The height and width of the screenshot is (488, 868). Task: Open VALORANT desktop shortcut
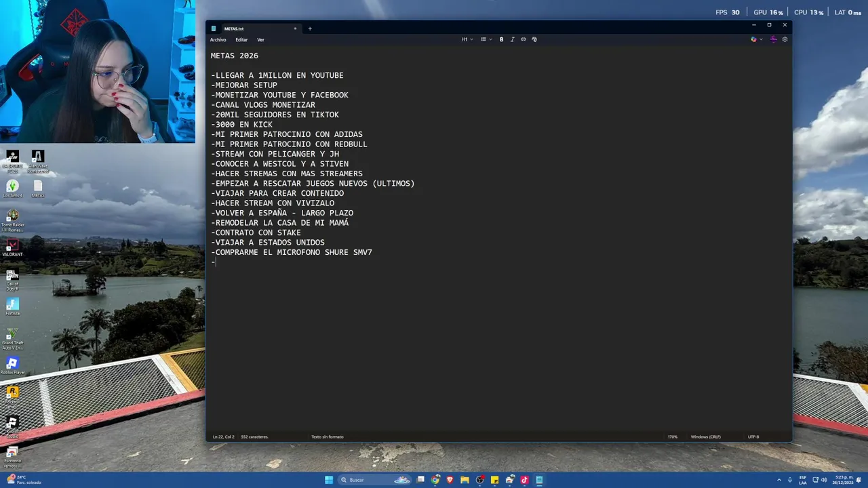[x=12, y=247]
